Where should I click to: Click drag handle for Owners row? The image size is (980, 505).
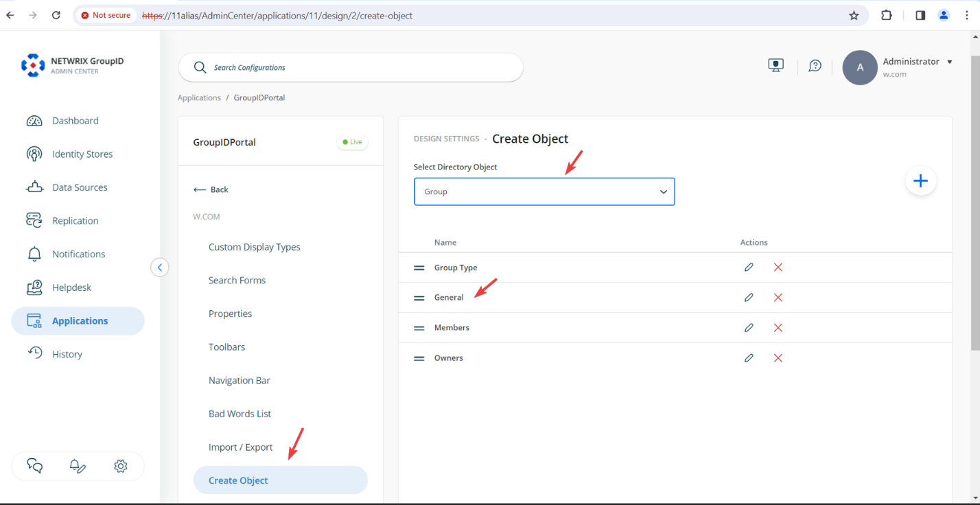click(x=419, y=358)
